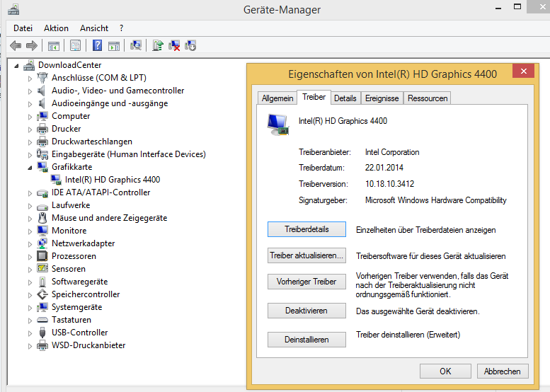This screenshot has width=550, height=392.
Task: Click the Treiberdetails button
Action: point(306,229)
